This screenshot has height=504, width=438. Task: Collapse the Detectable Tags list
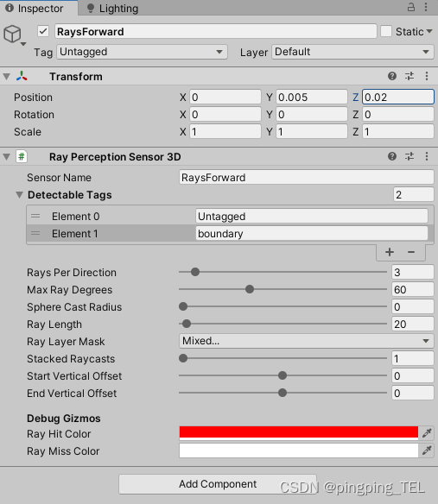click(x=20, y=195)
